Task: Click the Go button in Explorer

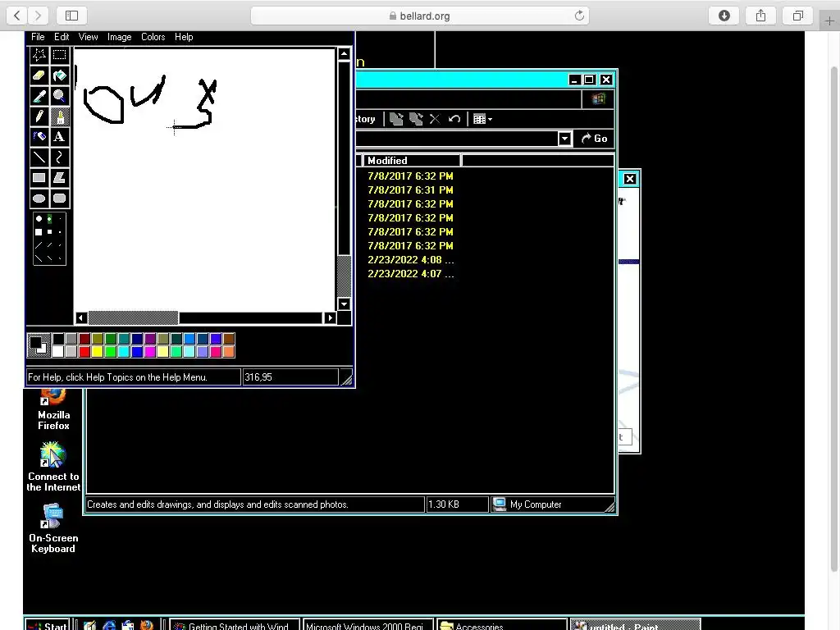Action: tap(595, 139)
